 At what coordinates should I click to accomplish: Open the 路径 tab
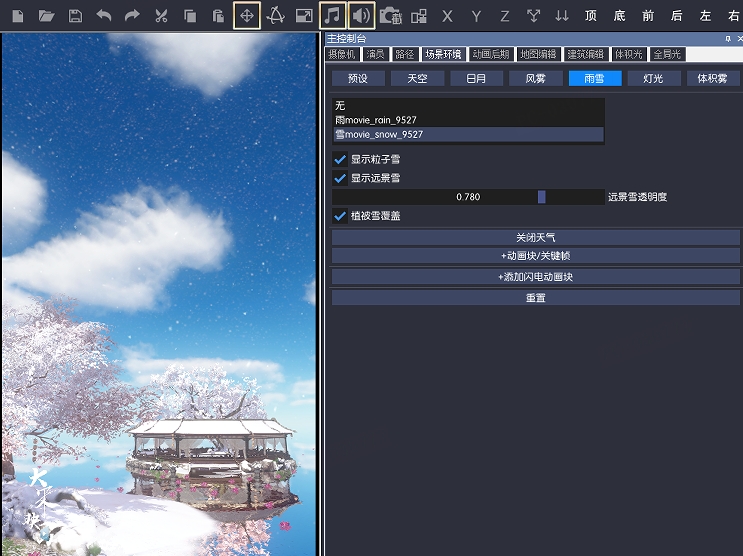(x=404, y=54)
